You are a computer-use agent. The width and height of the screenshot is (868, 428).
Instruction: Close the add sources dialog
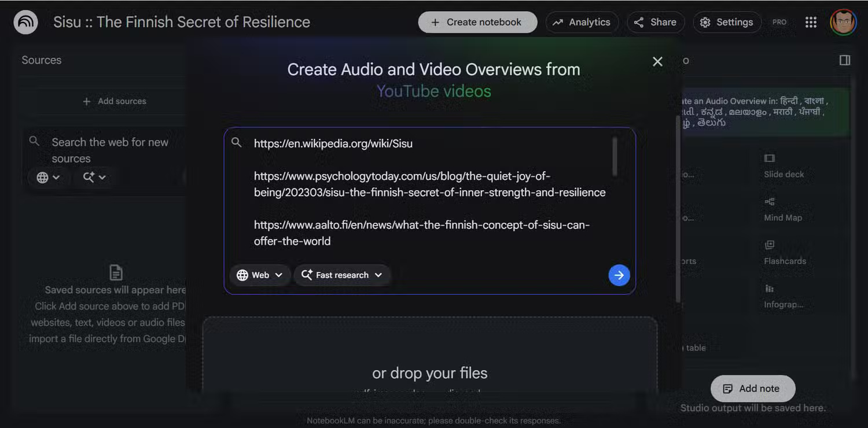(657, 61)
